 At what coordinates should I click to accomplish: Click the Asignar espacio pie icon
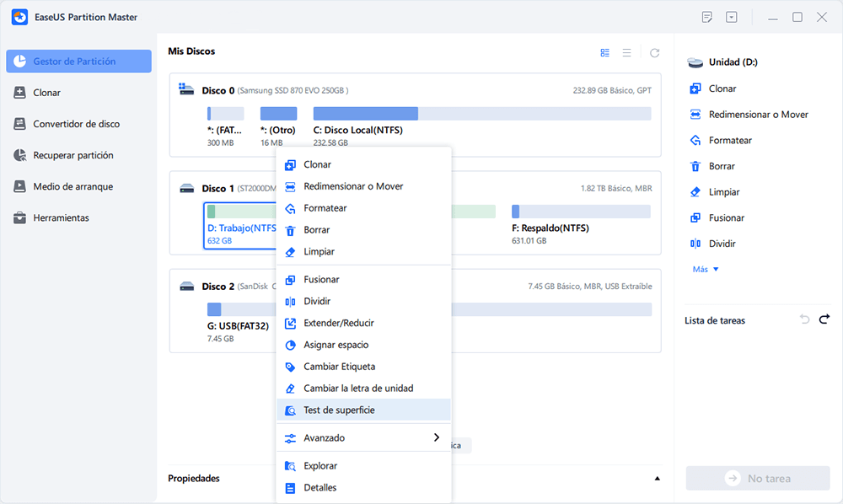click(290, 345)
